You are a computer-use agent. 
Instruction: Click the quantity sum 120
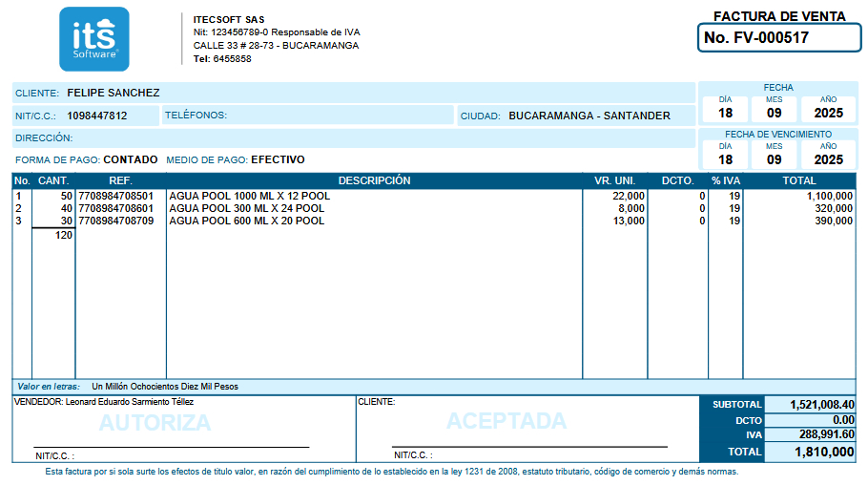click(63, 235)
